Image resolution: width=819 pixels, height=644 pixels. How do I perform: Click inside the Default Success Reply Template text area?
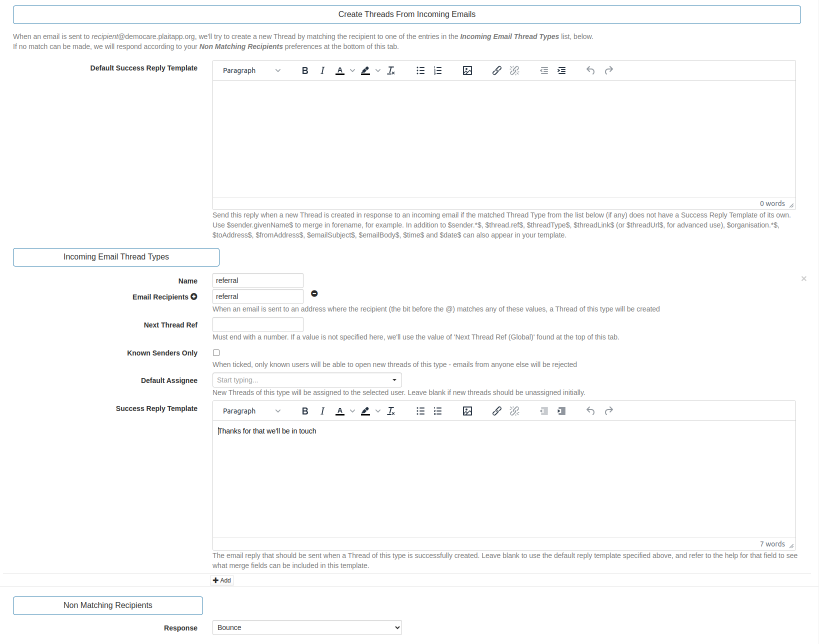coord(504,139)
